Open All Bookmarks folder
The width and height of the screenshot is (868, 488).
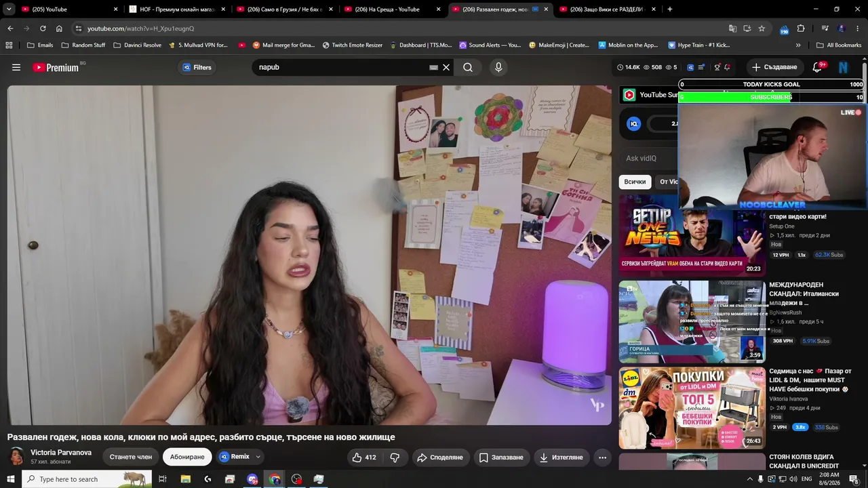(x=838, y=45)
